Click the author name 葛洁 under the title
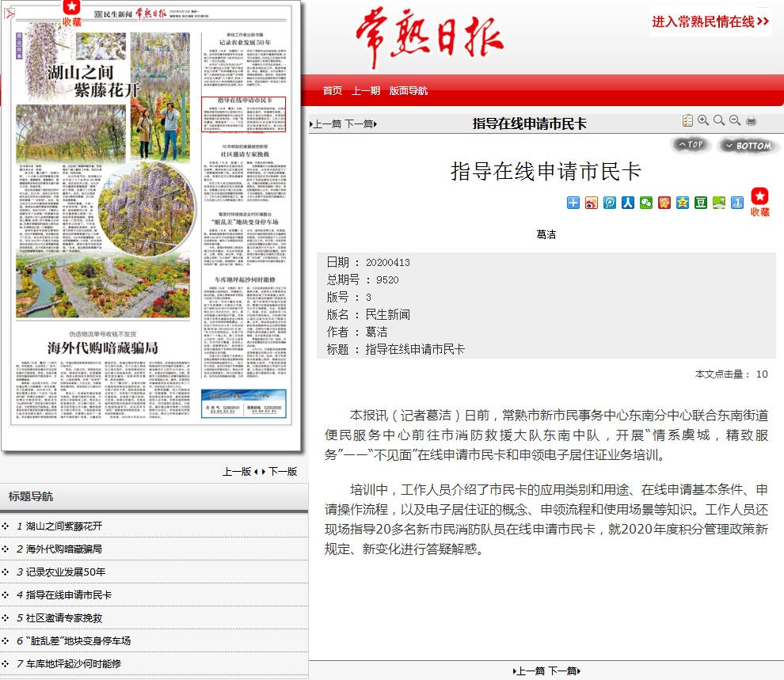This screenshot has width=784, height=680. pyautogui.click(x=546, y=234)
